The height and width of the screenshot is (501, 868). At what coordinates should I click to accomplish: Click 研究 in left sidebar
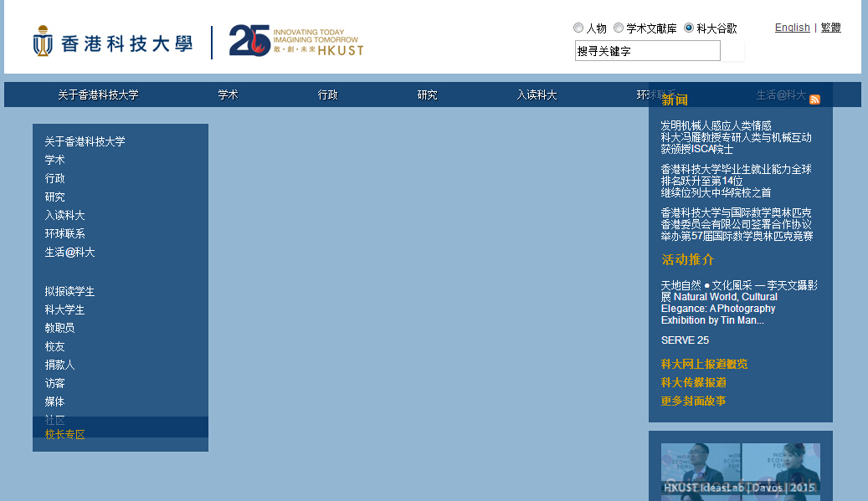[54, 197]
